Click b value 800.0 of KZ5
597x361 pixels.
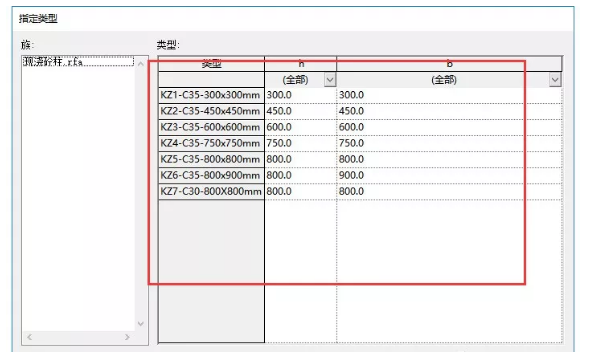coord(449,159)
